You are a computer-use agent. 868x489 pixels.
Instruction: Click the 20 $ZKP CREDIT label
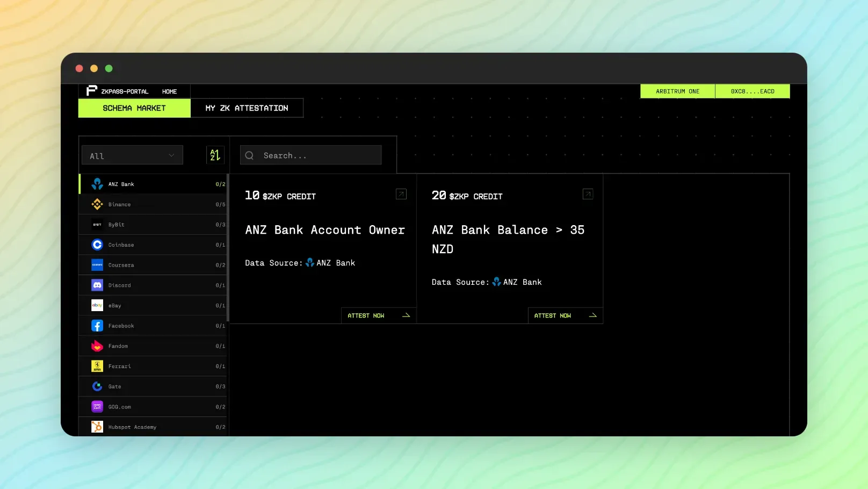tap(467, 196)
